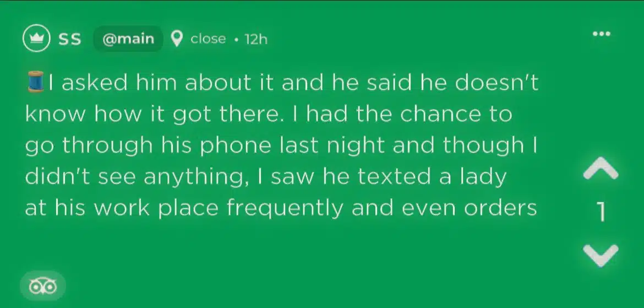644x308 pixels.
Task: Click the vote count number 1
Action: click(x=601, y=212)
